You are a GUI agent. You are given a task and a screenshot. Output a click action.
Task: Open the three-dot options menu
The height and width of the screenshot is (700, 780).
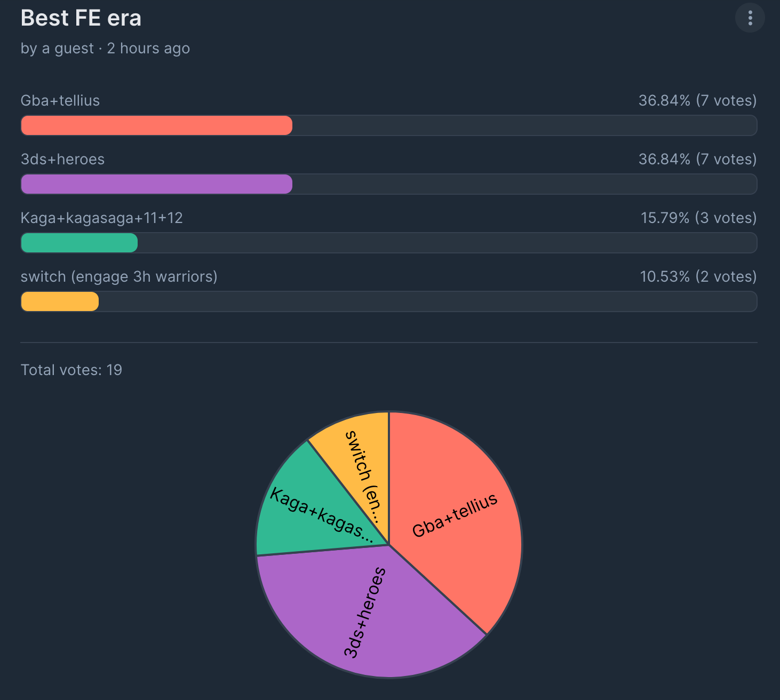[x=750, y=18]
